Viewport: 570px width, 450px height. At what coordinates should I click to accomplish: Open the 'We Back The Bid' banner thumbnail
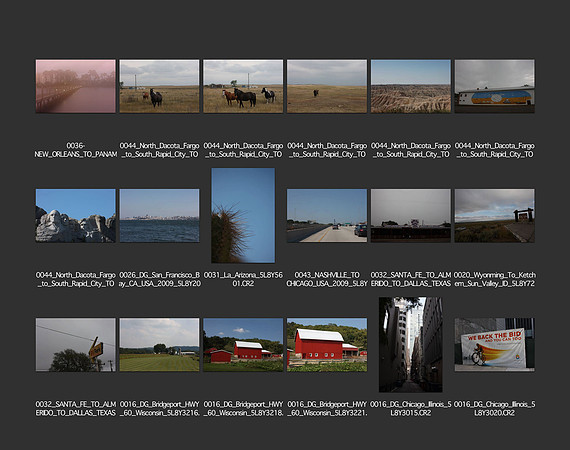[494, 345]
